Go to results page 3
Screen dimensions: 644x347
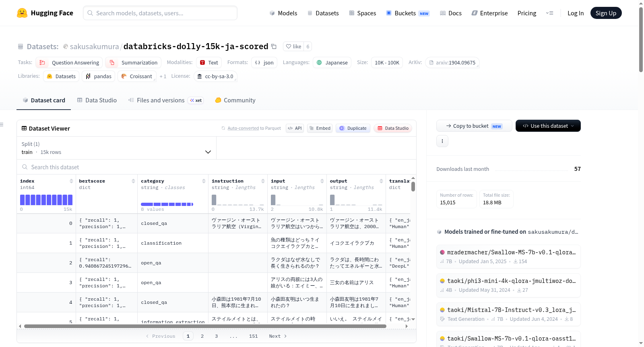click(x=216, y=336)
